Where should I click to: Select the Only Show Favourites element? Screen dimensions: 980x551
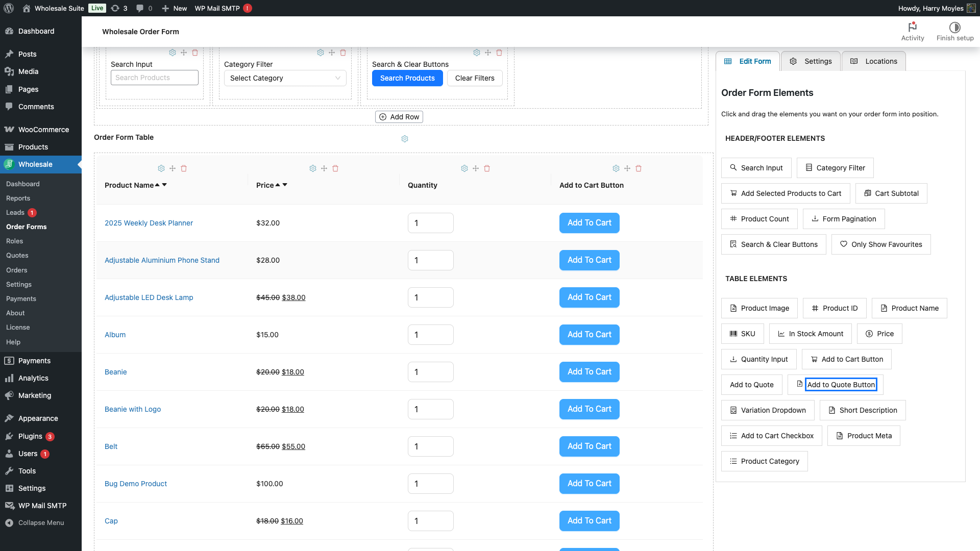click(880, 244)
